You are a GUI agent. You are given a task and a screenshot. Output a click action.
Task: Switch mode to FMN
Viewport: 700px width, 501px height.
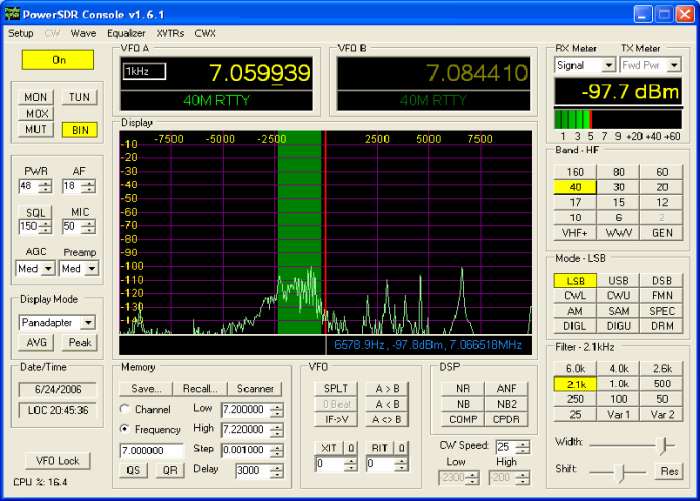click(x=662, y=296)
